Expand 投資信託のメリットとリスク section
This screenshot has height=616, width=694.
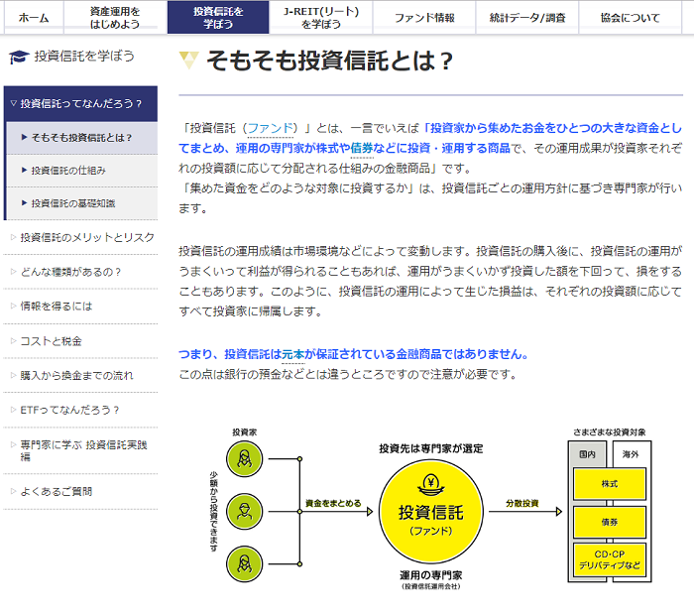(x=80, y=237)
